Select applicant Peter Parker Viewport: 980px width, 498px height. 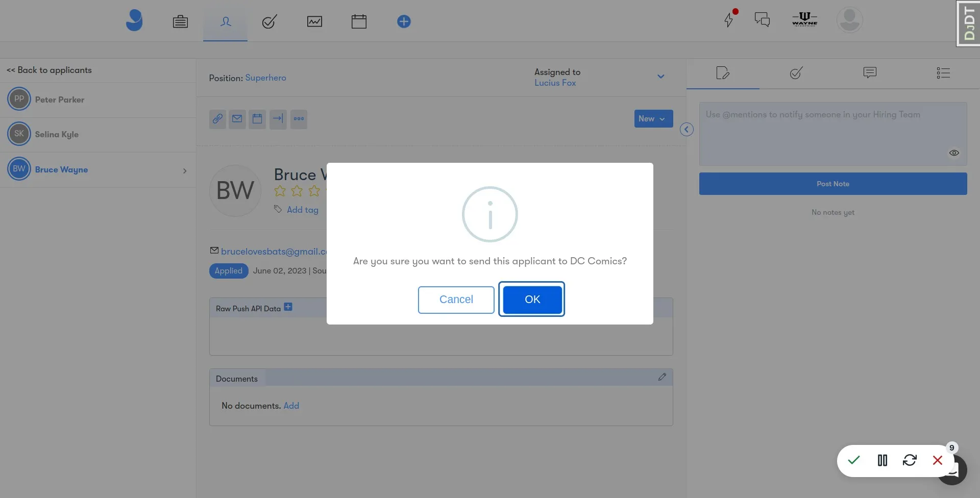[x=98, y=99]
